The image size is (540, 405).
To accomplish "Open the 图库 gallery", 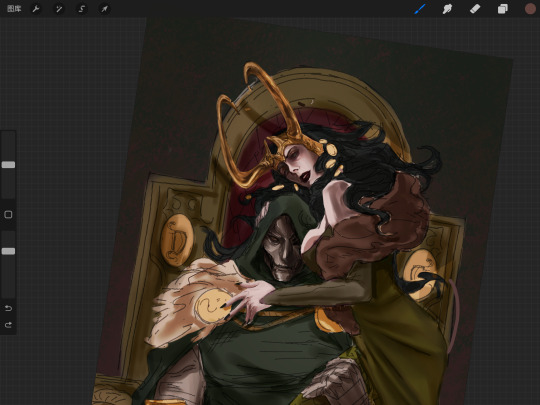I will tap(14, 9).
